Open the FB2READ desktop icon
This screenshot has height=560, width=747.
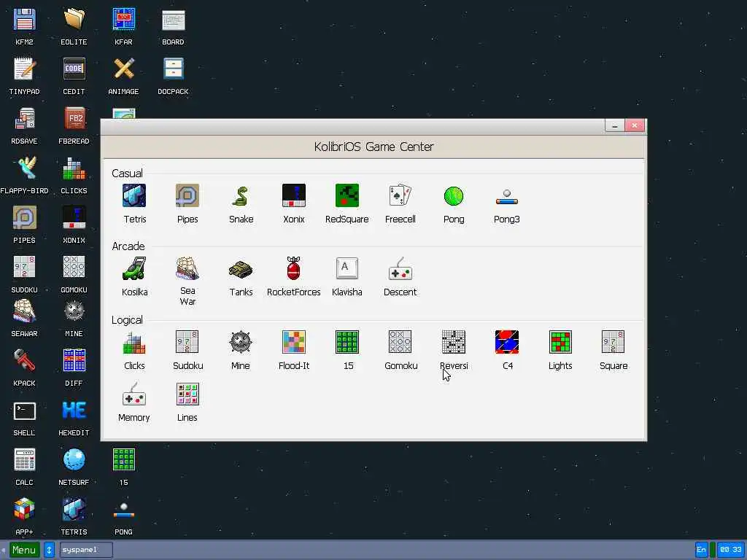coord(74,119)
